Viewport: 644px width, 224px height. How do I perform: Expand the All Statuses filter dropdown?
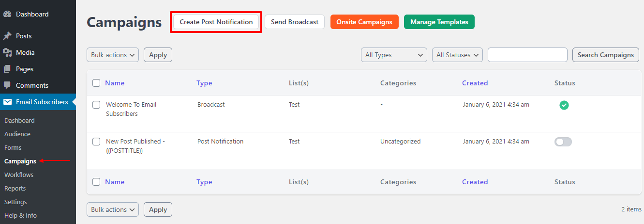457,55
